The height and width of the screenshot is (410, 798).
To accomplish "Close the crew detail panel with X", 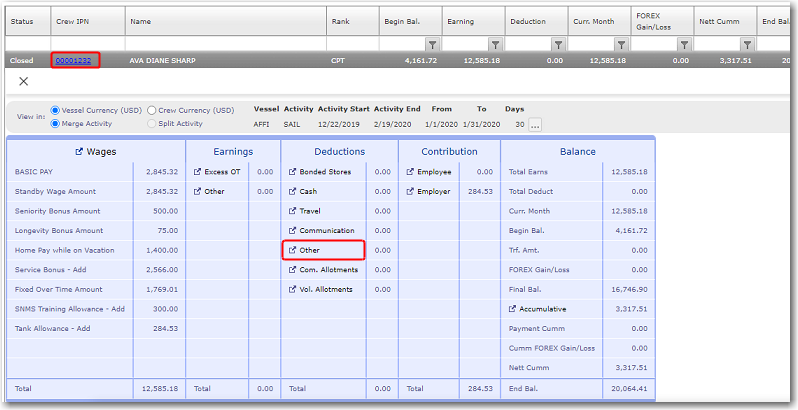I will coord(24,81).
